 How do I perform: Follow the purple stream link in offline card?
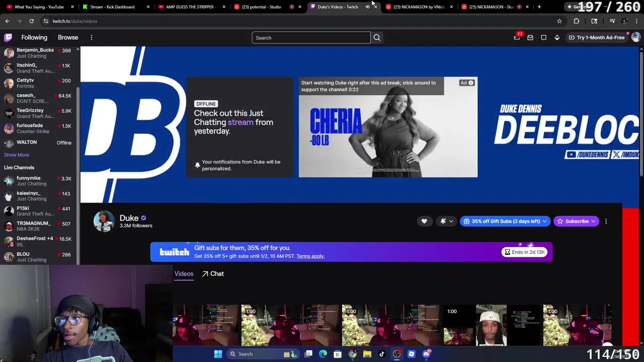coord(240,122)
